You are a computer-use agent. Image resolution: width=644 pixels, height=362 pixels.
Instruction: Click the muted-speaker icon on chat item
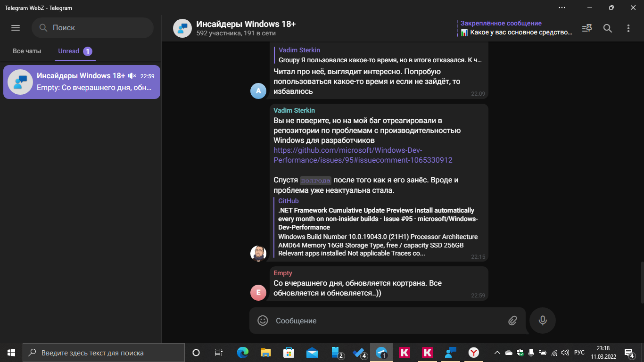click(x=132, y=76)
